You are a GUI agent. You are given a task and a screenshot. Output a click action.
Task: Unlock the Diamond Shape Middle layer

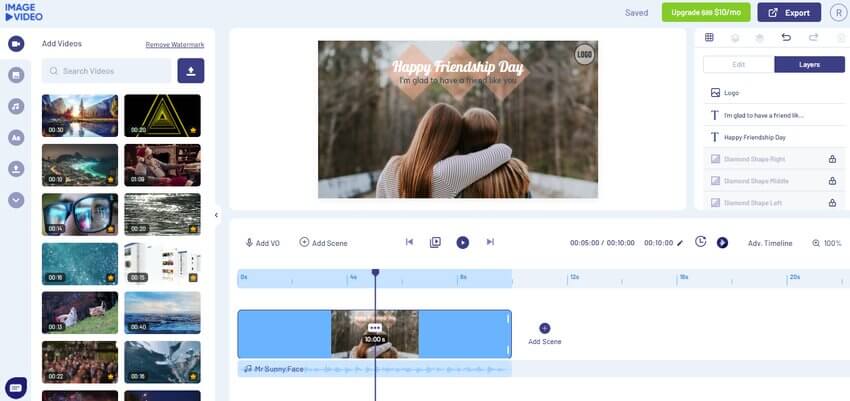tap(832, 181)
